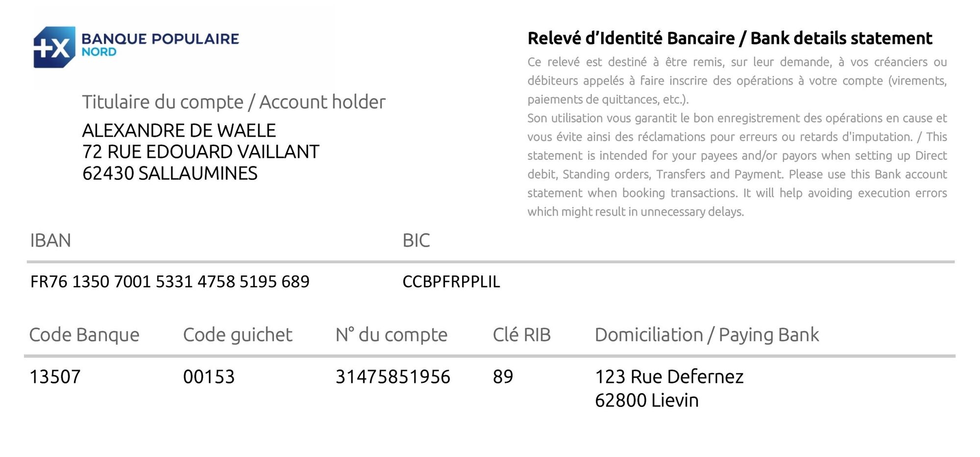The image size is (980, 457).
Task: Click the Domiciliation / Paying Bank header
Action: coord(706,335)
